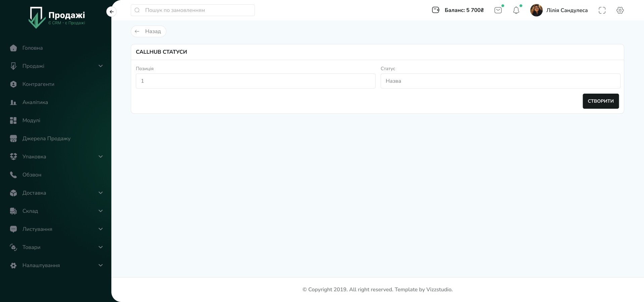
Task: Expand the Продажі submenu chevron
Action: (101, 66)
